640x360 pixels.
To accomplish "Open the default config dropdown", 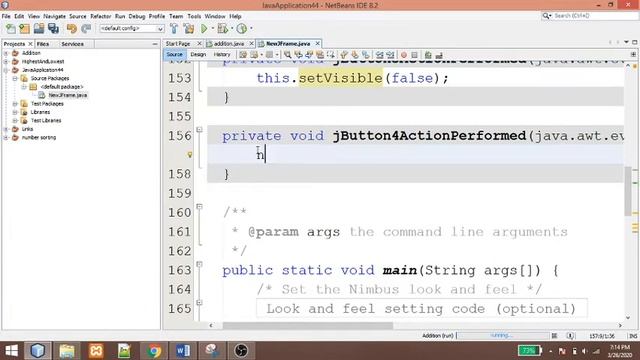I will click(x=132, y=29).
